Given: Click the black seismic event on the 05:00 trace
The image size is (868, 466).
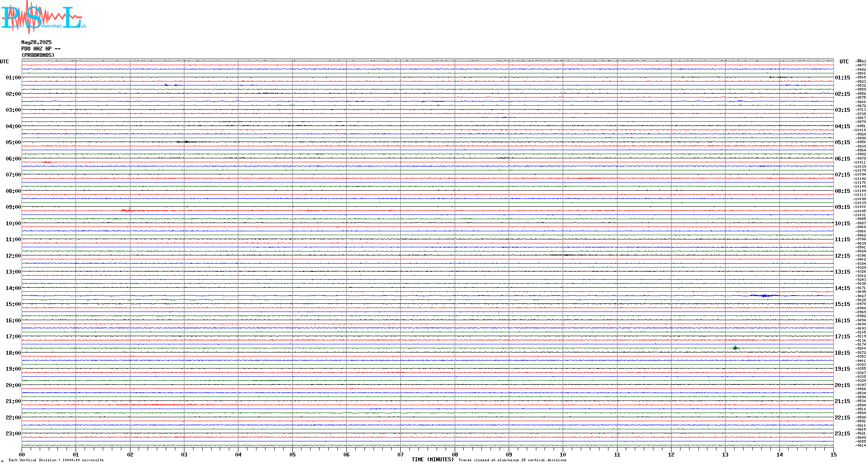Looking at the screenshot, I should (187, 142).
